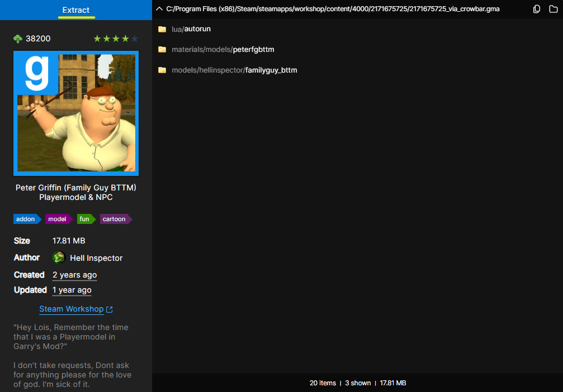The width and height of the screenshot is (563, 392).
Task: Click the copy path icon
Action: [x=537, y=9]
